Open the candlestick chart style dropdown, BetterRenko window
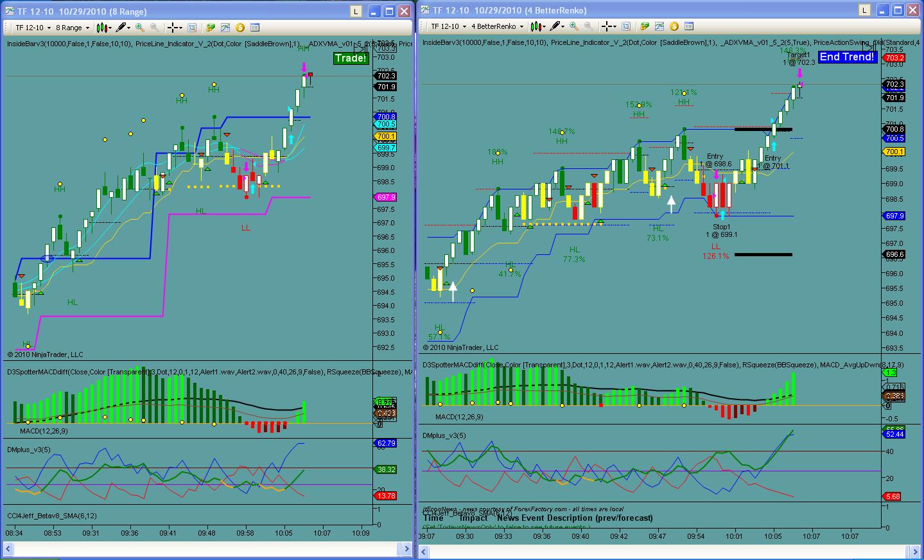Viewport: 924px width, 560px height. 538,26
